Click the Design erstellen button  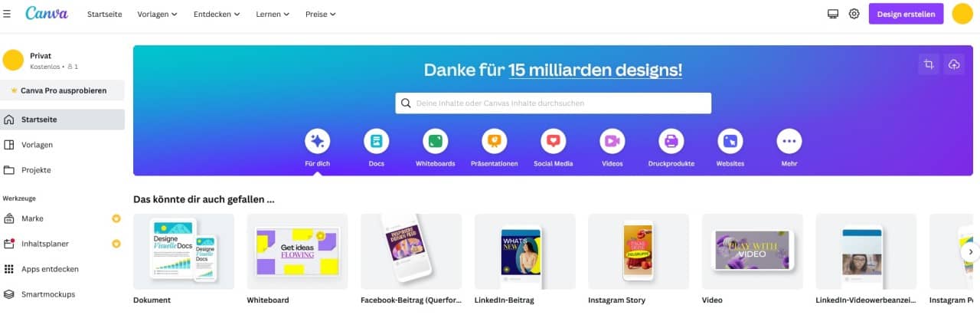(x=906, y=14)
